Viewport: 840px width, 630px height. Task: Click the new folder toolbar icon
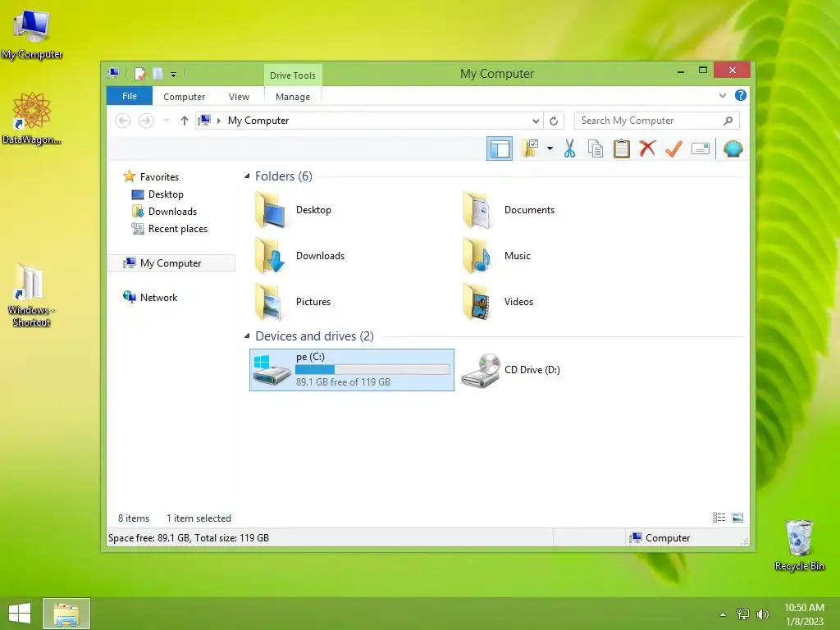click(x=531, y=148)
